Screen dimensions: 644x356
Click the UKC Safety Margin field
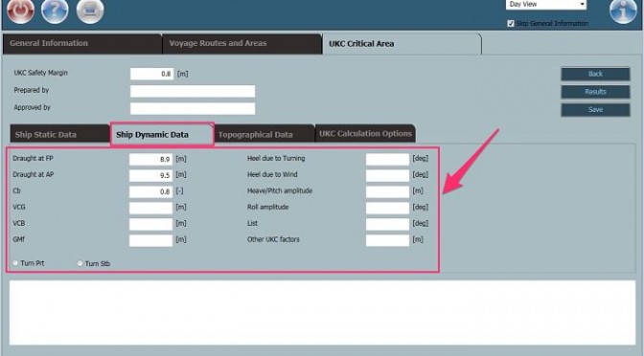[152, 74]
